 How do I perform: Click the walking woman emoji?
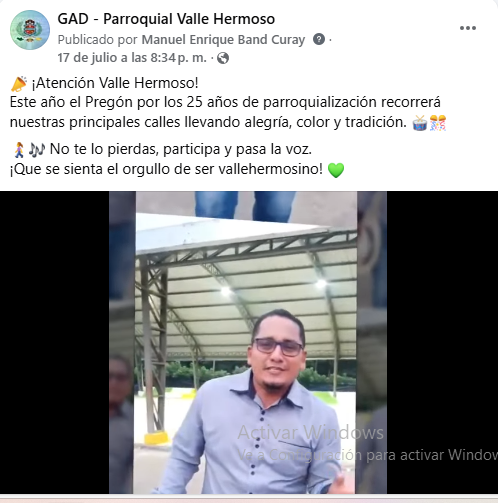tap(19, 150)
